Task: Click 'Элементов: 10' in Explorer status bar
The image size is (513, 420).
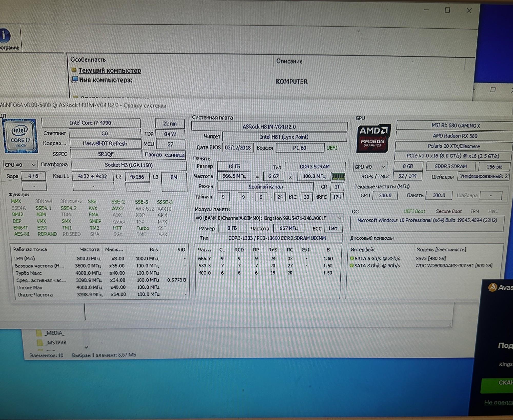Action: (x=46, y=355)
